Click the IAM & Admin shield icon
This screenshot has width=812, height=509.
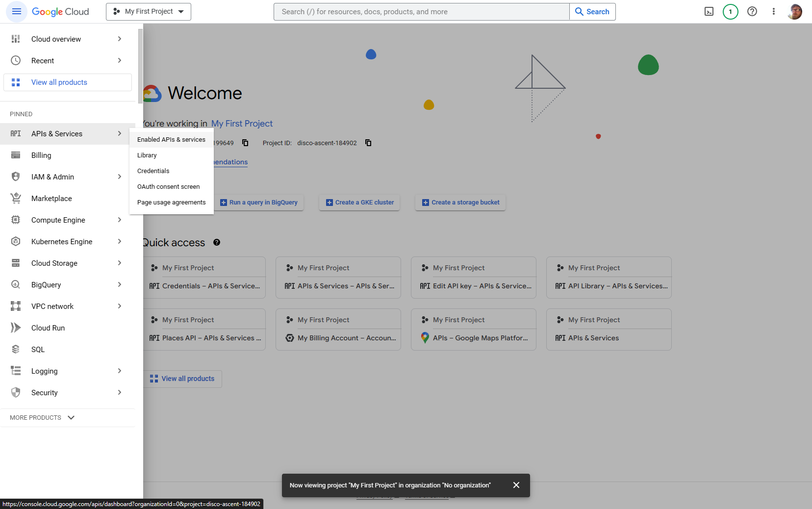16,177
